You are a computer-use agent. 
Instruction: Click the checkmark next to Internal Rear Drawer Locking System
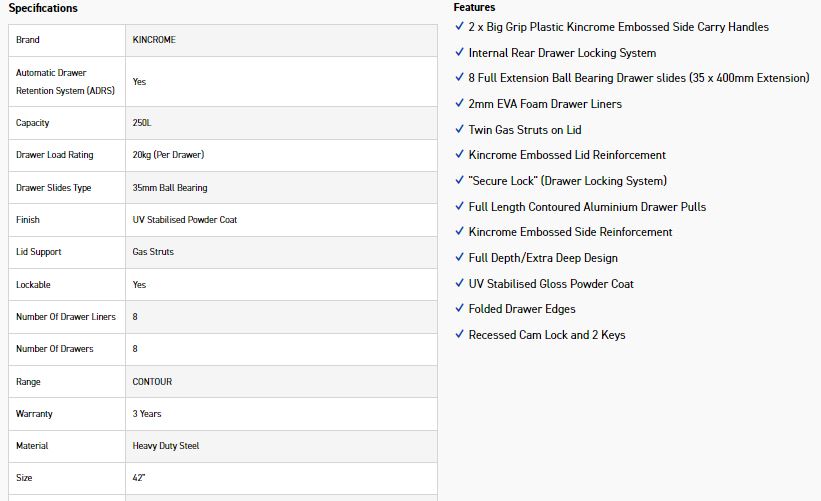[x=459, y=52]
